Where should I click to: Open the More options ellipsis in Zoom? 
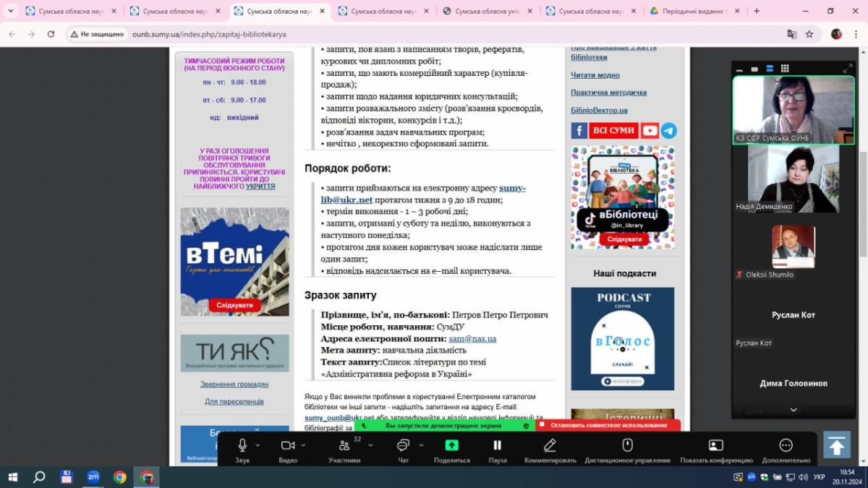(786, 445)
